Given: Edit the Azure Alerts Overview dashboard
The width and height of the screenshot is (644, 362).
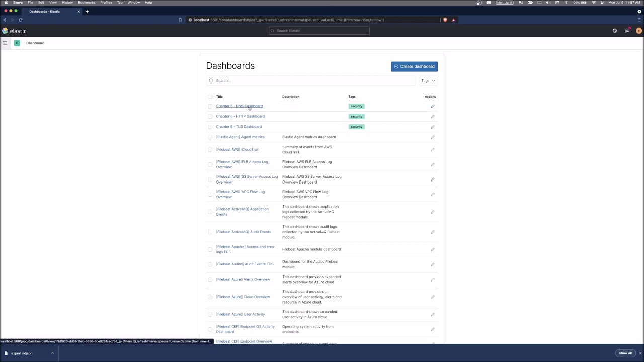Looking at the screenshot, I should click(x=433, y=279).
